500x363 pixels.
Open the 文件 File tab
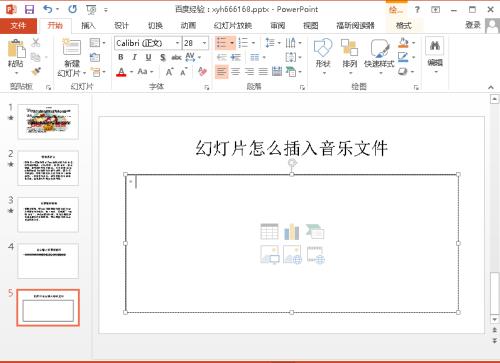pos(18,25)
